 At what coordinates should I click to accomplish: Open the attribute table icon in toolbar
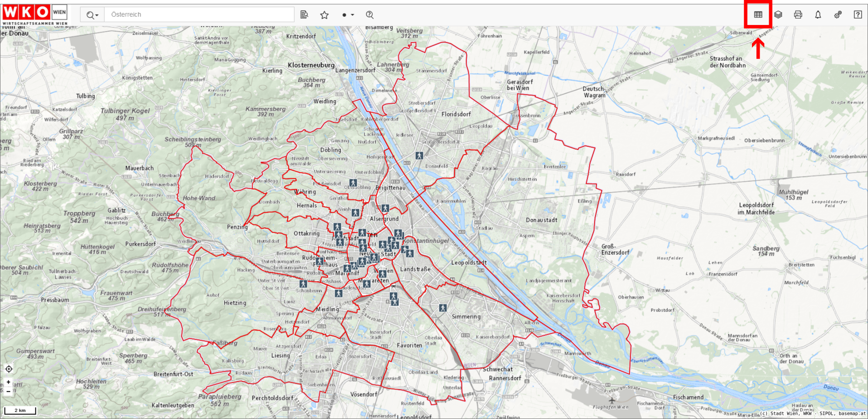coord(758,15)
